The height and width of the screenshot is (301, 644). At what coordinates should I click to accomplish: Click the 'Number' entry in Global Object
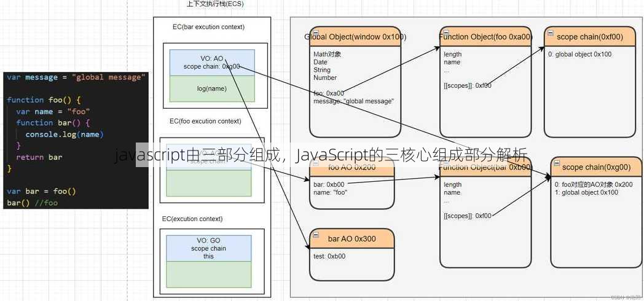tap(325, 77)
